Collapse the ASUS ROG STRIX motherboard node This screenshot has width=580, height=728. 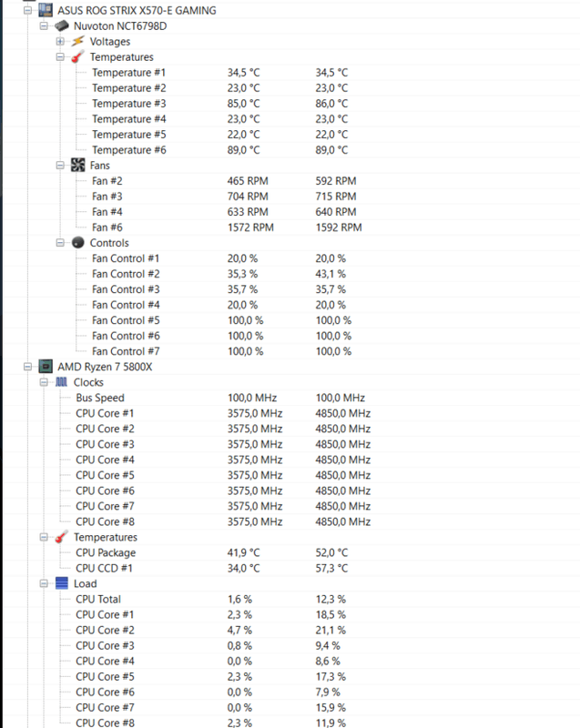[x=27, y=10]
